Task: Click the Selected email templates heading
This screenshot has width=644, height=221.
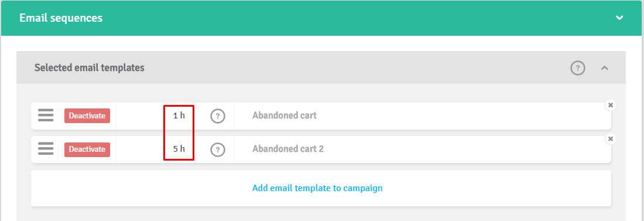Action: pyautogui.click(x=90, y=67)
